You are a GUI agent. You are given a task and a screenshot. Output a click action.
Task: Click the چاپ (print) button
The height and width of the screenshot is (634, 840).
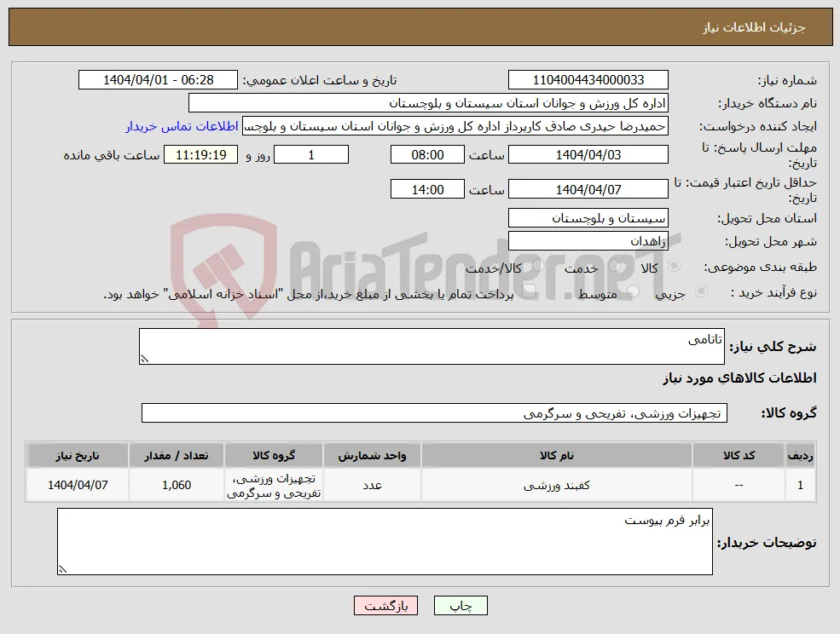461,606
